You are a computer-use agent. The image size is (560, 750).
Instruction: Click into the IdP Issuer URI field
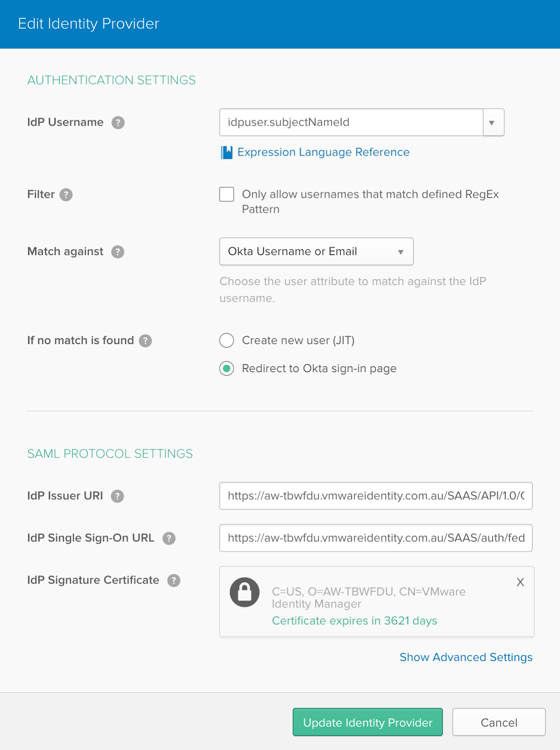click(375, 496)
